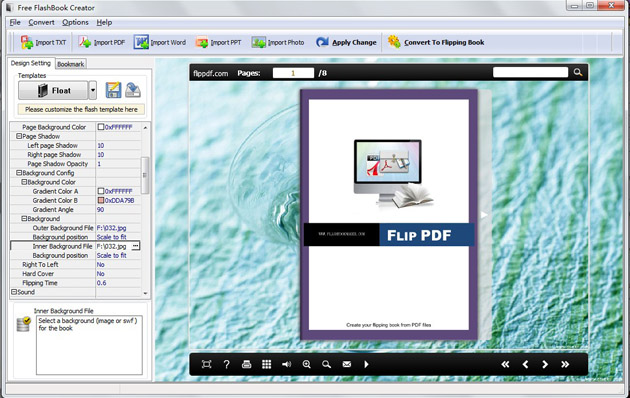The image size is (630, 398).
Task: Click the search magnifier beside top search box
Action: (x=578, y=72)
